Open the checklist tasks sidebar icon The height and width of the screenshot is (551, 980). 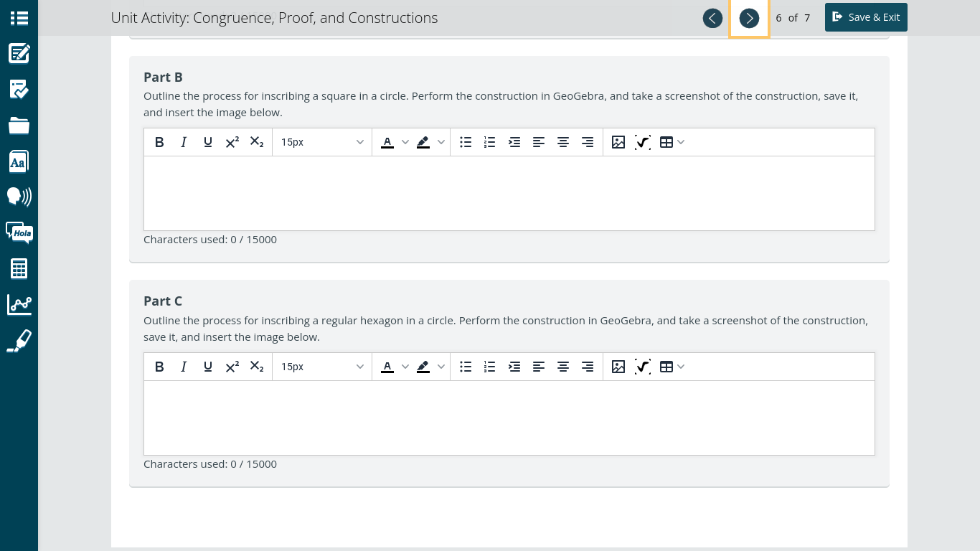[19, 90]
